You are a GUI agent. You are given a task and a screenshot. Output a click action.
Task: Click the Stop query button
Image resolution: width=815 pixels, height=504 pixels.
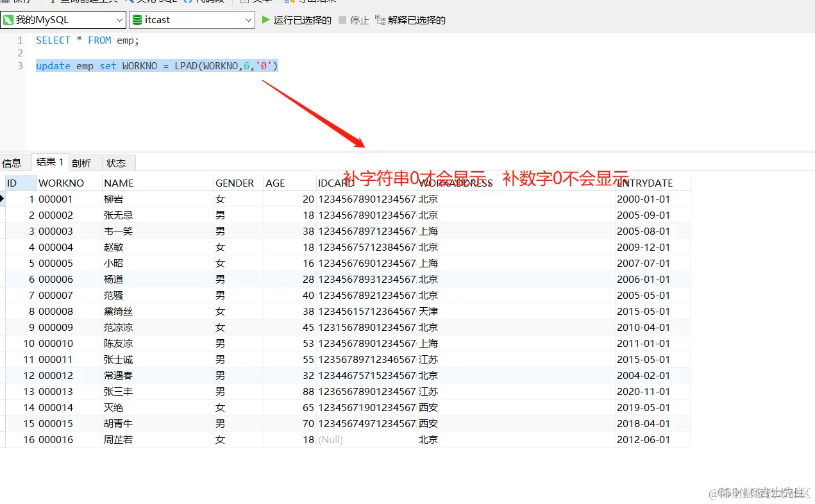coord(354,20)
